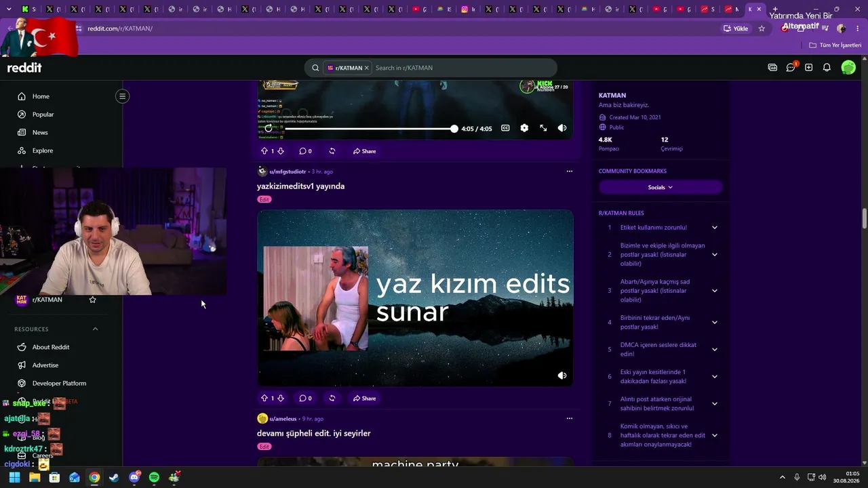
Task: Open the Windows Start menu
Action: pos(15,477)
